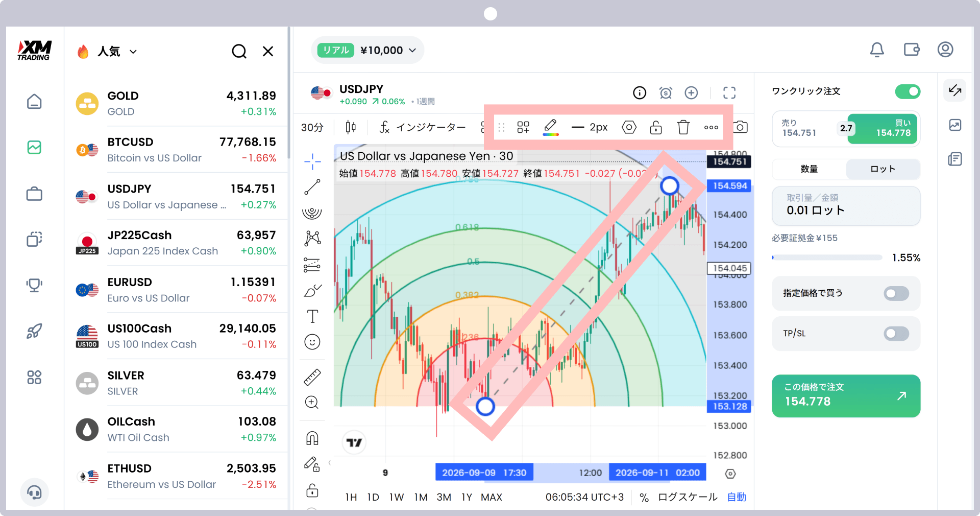Toggle 自動 auto scale
The image size is (980, 516).
point(737,497)
